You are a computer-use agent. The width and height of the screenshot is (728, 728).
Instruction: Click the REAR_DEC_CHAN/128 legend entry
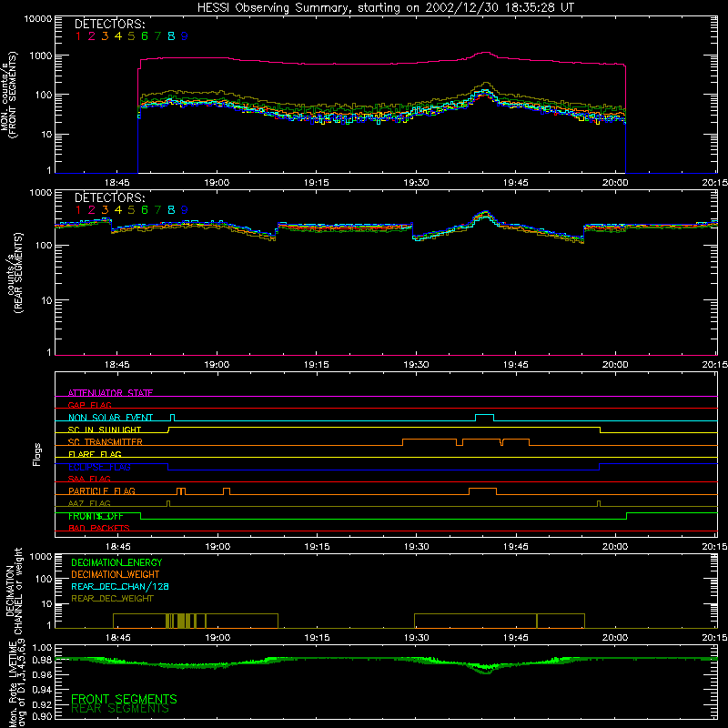pos(120,586)
